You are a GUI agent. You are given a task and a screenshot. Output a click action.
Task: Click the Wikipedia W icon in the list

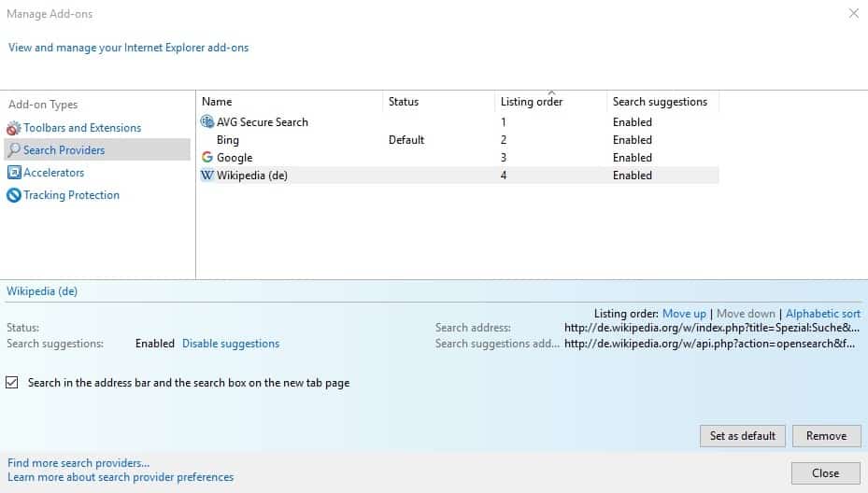(207, 175)
